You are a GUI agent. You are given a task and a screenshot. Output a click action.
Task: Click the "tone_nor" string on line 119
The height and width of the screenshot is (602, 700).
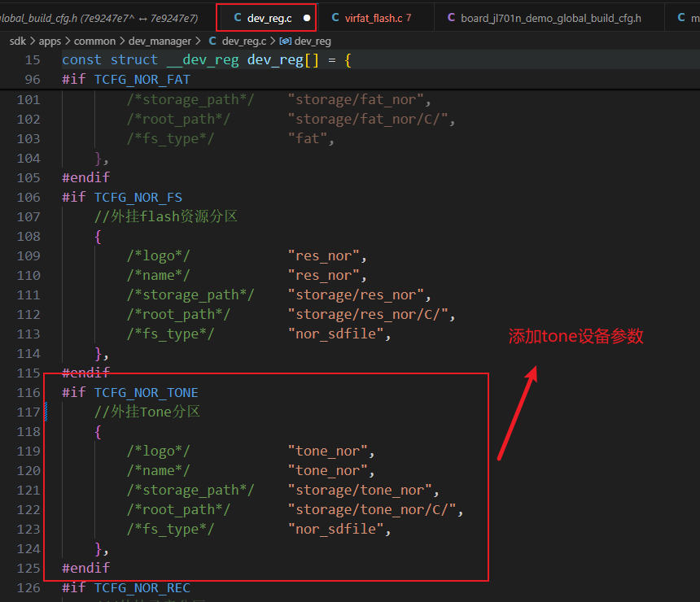pyautogui.click(x=328, y=451)
